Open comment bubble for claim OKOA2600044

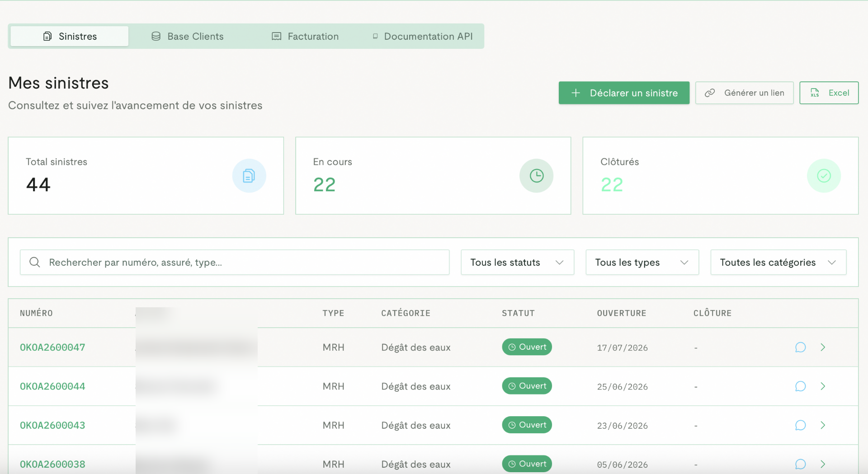[800, 386]
